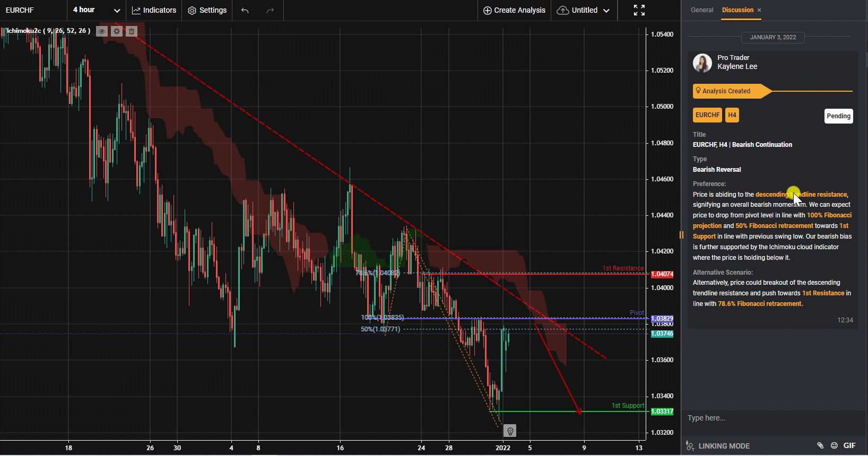Click the 100%(1.03835) Fibonacci label

[383, 318]
